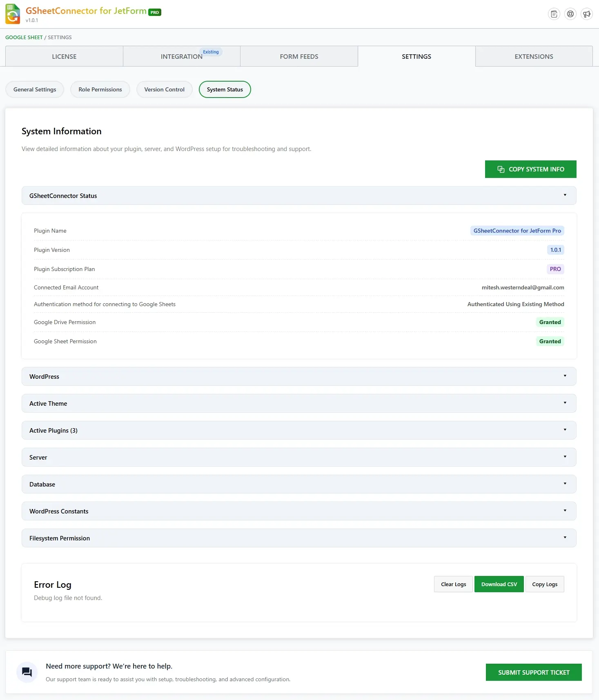
Task: Click copy icon in Copy System Info button
Action: point(501,169)
